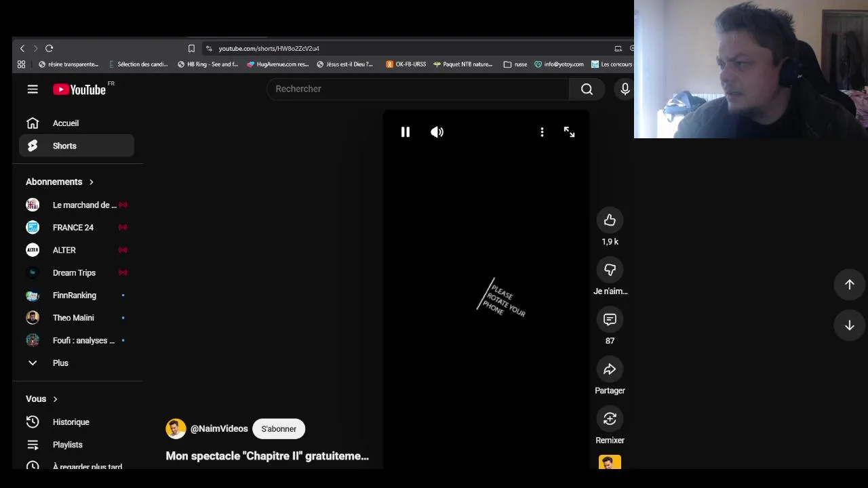Open the YouTube hamburger guide menu
868x488 pixels.
point(33,89)
